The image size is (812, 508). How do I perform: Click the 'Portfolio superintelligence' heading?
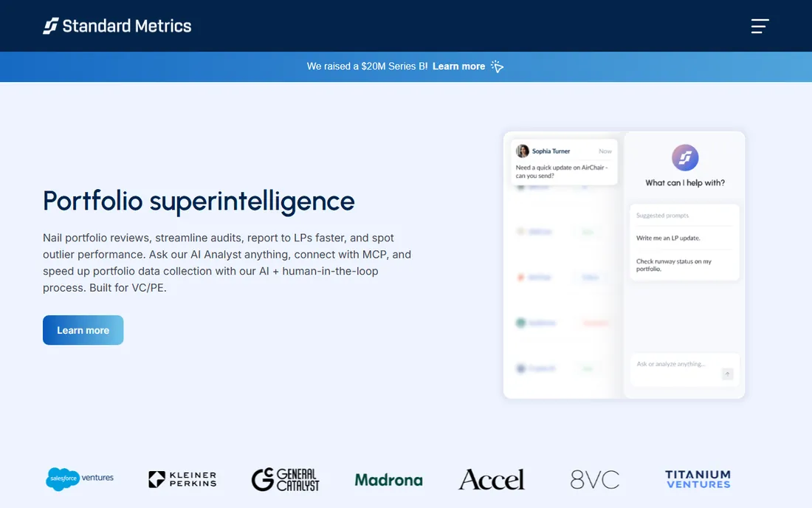pos(199,201)
